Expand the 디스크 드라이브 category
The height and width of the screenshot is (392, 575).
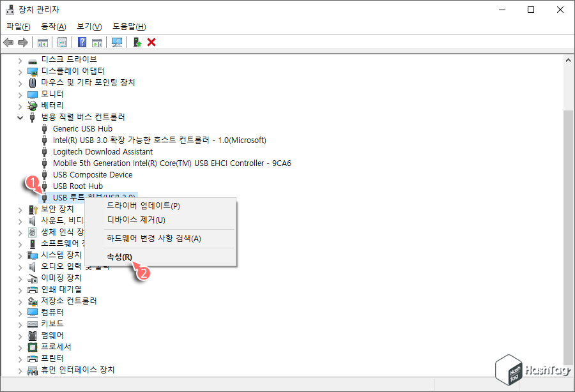coord(20,59)
